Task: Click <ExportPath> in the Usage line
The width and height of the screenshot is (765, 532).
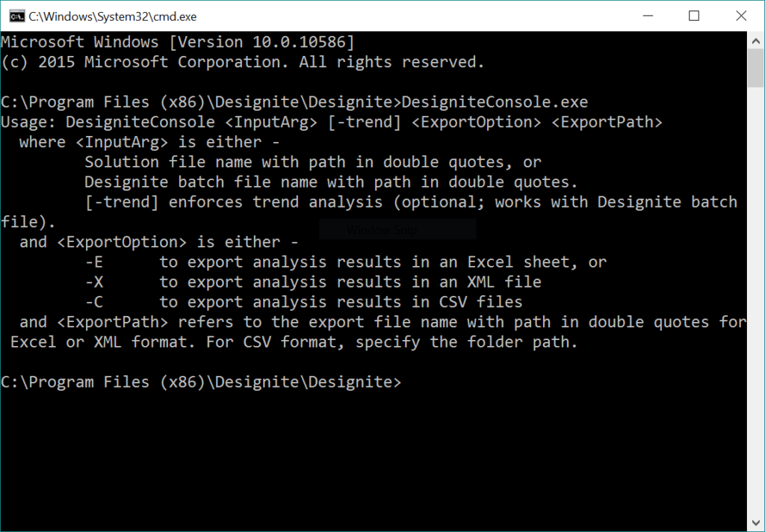Action: click(x=607, y=122)
